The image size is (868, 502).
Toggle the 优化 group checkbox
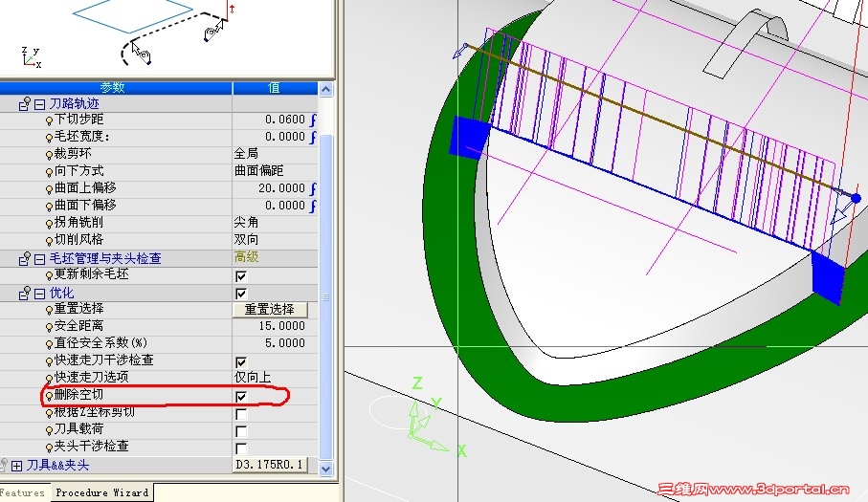pyautogui.click(x=241, y=293)
